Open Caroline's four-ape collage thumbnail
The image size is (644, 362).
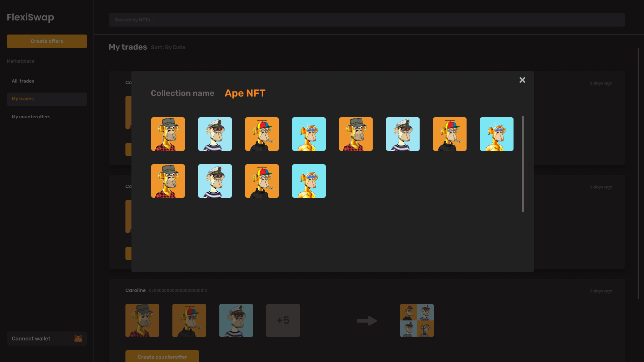(417, 320)
